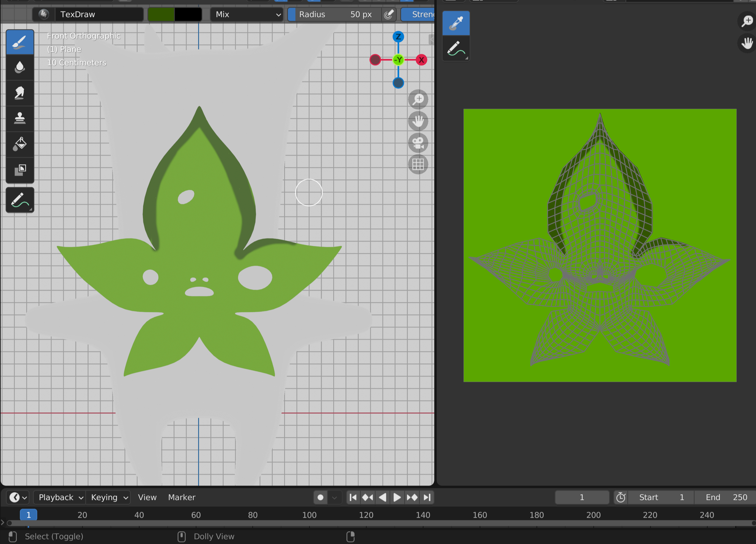Select the Mask tool
Image resolution: width=756 pixels, height=544 pixels.
20,170
